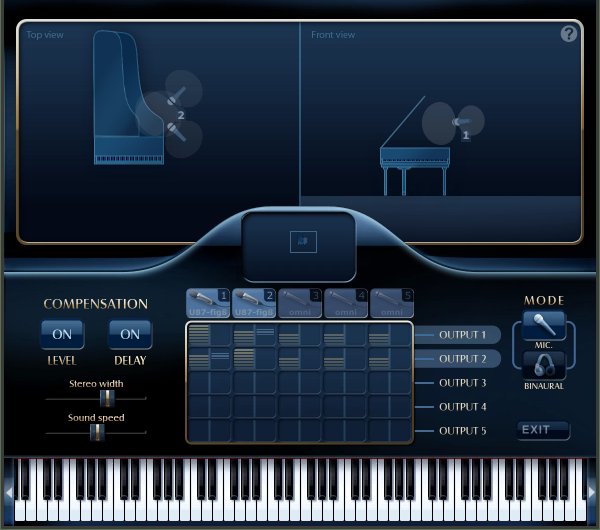
Task: Toggle LEVEL compensation ON button
Action: click(62, 334)
